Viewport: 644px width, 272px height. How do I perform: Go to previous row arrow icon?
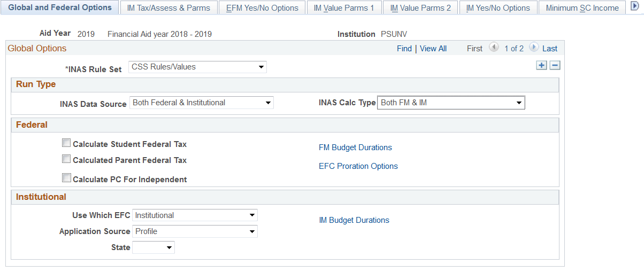tap(494, 48)
